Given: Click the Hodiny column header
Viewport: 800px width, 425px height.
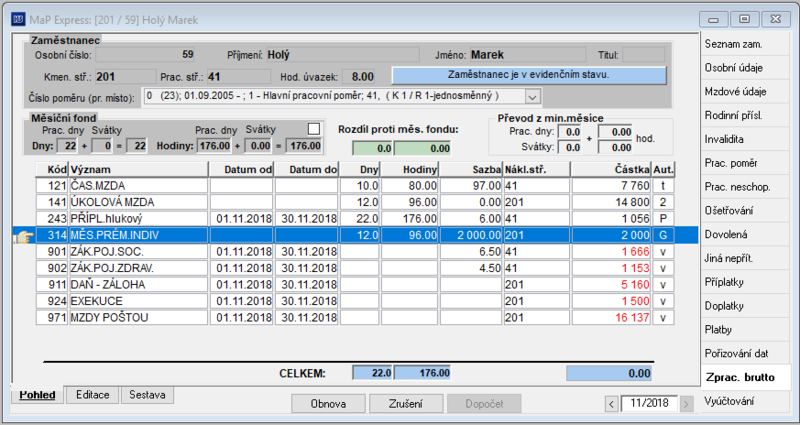Looking at the screenshot, I should click(410, 169).
